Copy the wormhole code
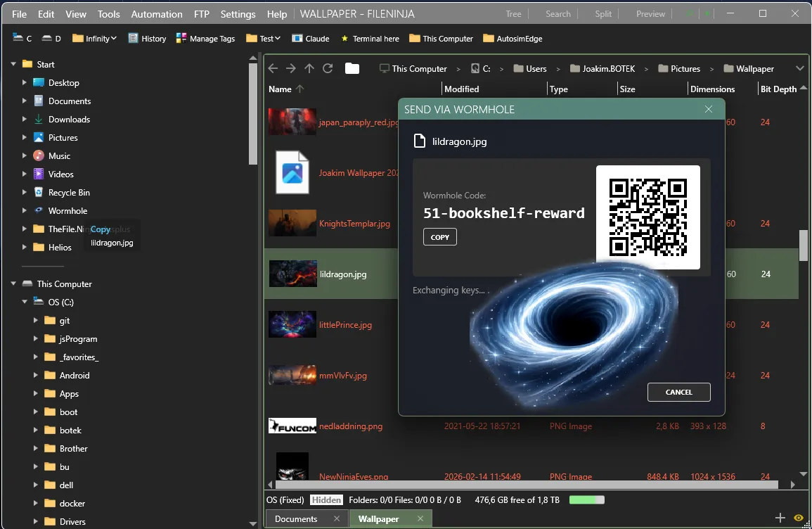 pyautogui.click(x=439, y=237)
